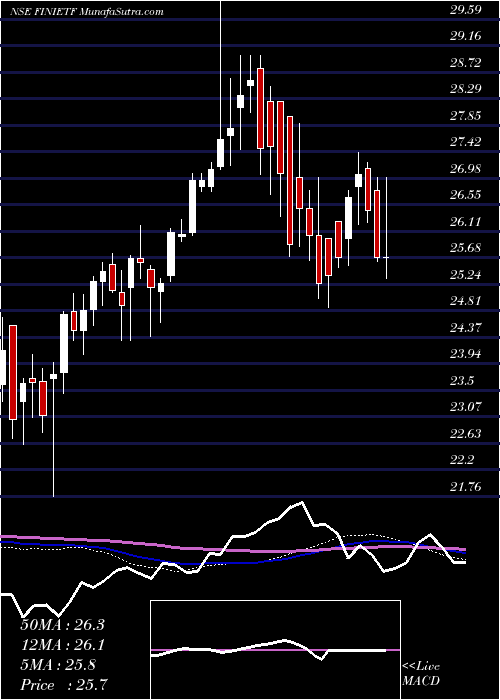Click the 28.29 price axis label
This screenshot has height=700, width=500.
[x=465, y=89]
